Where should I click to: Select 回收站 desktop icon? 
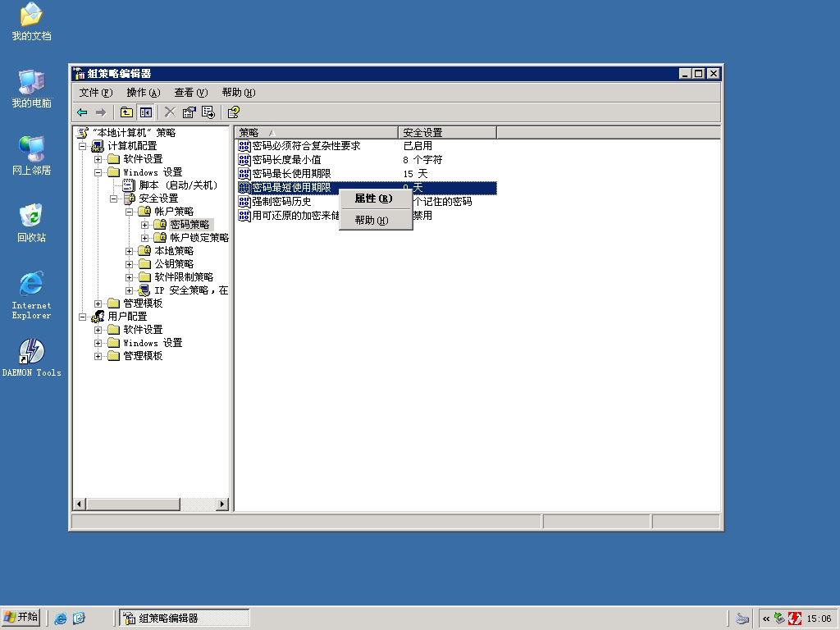click(x=32, y=223)
